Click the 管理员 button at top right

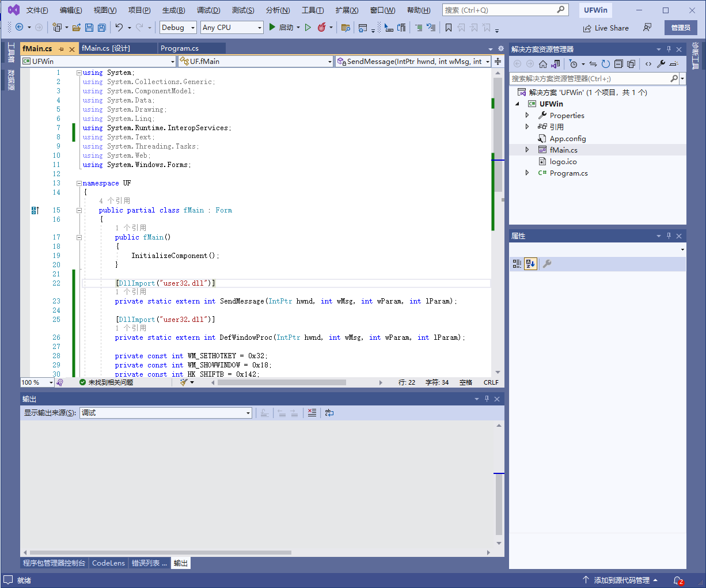click(681, 28)
